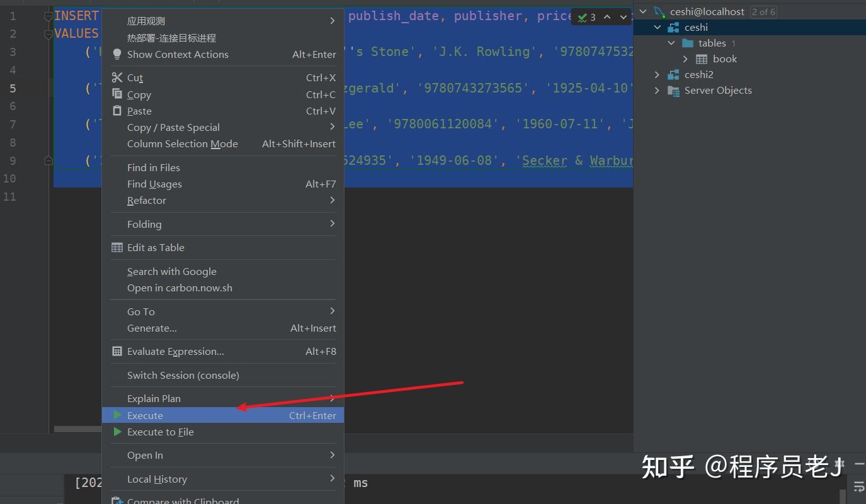Viewport: 866px width, 504px height.
Task: Collapse the ceshi@localhost connection
Action: click(x=642, y=11)
